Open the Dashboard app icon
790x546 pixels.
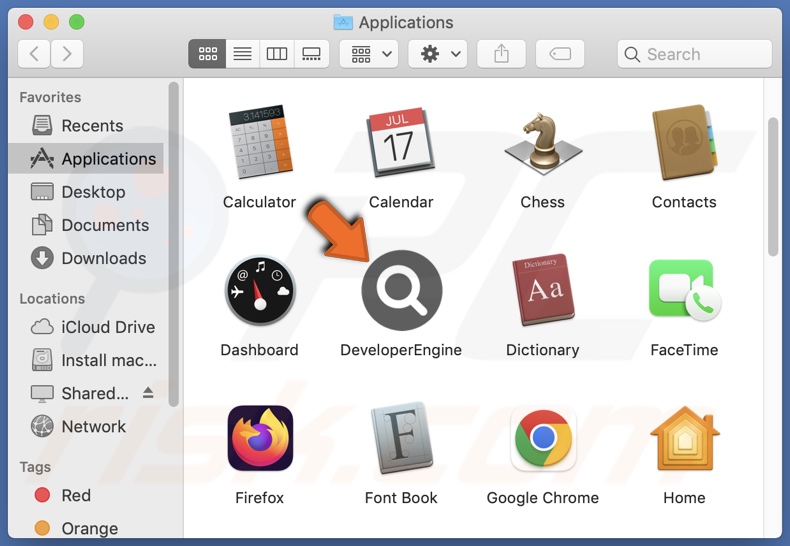pos(260,290)
